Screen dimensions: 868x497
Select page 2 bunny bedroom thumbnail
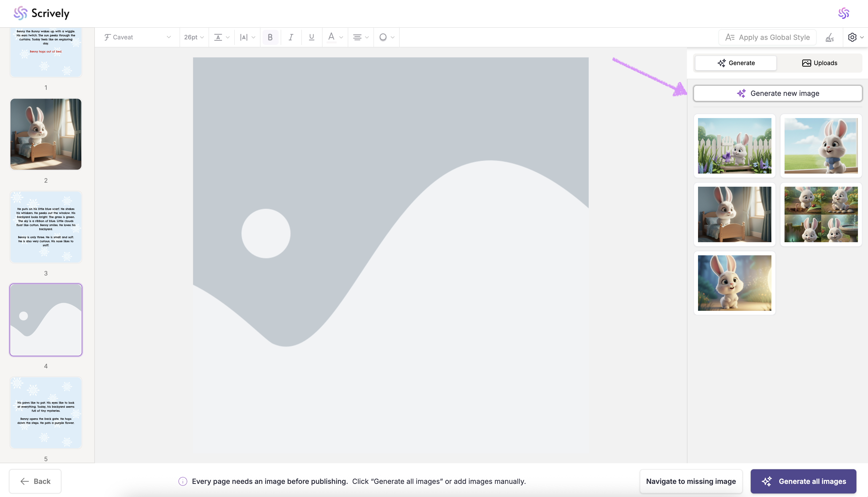click(46, 134)
